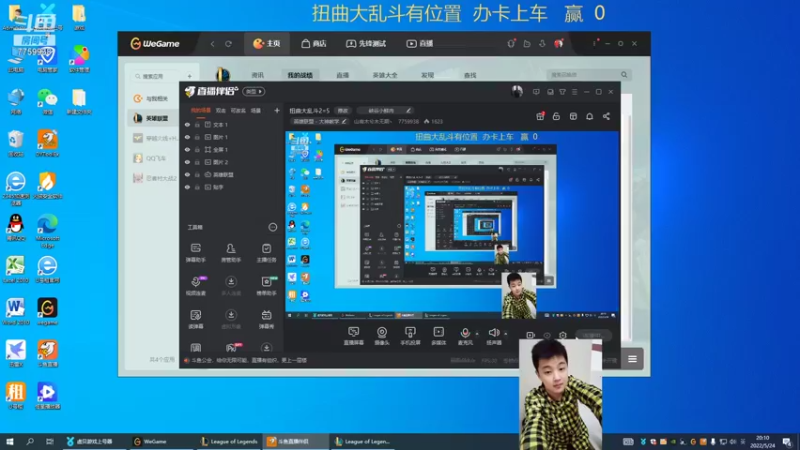
Task: Click the search magnifier in WeGame
Action: (x=624, y=74)
